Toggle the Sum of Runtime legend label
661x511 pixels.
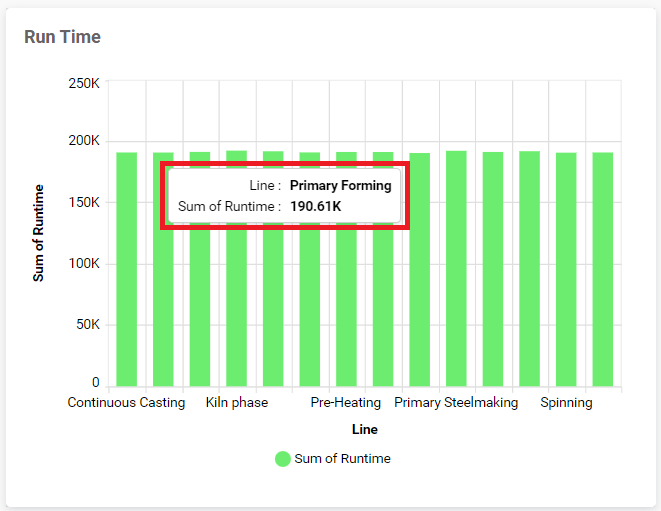[342, 459]
